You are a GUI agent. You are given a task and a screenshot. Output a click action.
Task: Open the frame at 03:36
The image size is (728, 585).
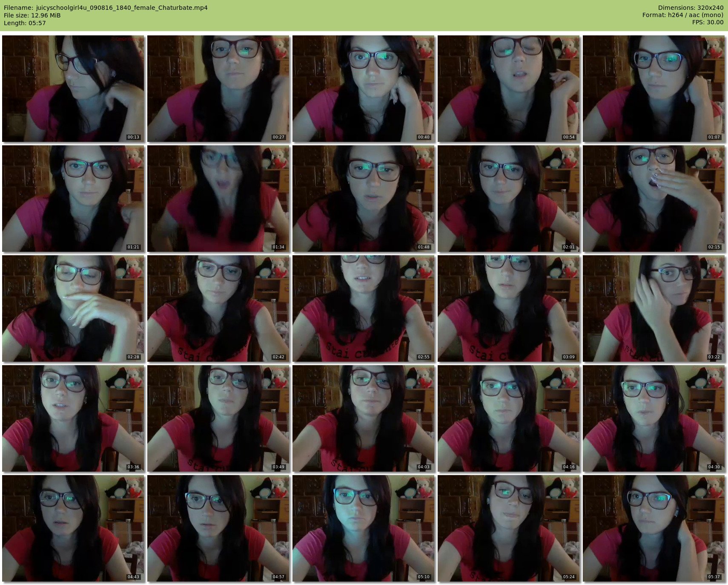point(73,418)
